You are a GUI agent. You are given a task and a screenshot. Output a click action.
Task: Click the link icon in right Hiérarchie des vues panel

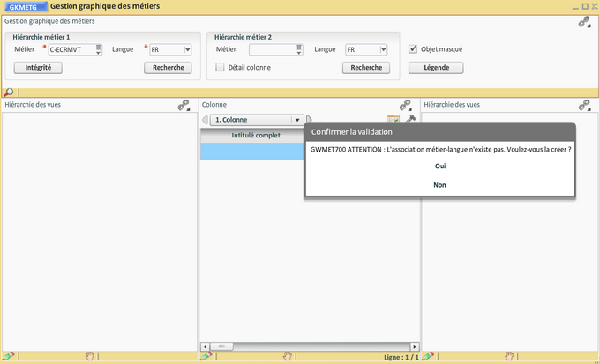(584, 105)
